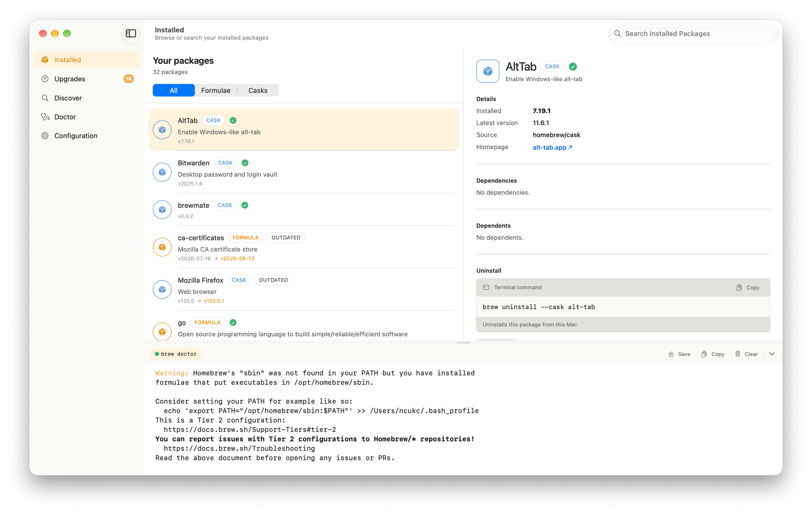Clear the terminal output
812x514 pixels.
[746, 354]
